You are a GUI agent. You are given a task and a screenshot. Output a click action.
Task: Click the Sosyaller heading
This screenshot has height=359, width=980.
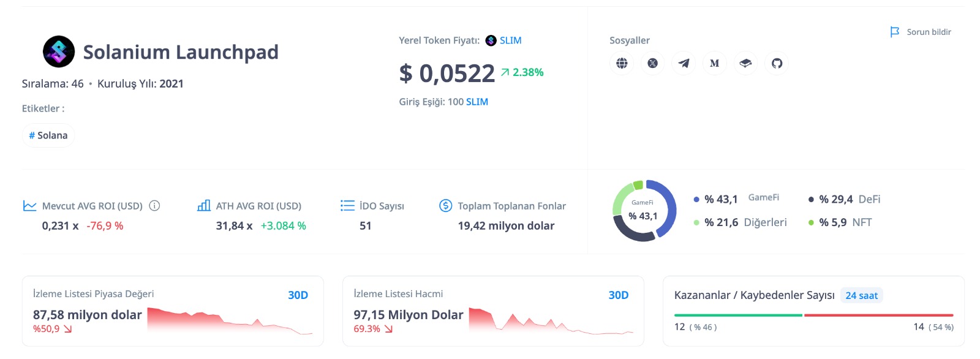coord(630,40)
